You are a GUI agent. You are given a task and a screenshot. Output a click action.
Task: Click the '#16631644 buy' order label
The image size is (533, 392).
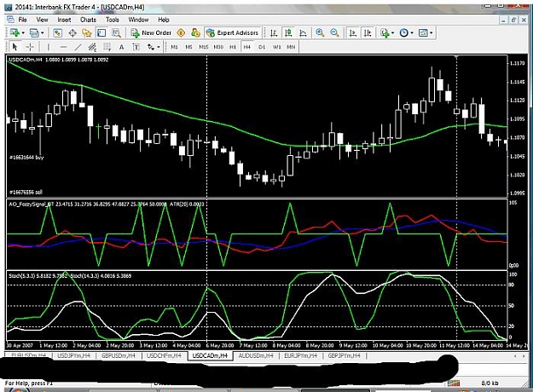click(26, 158)
